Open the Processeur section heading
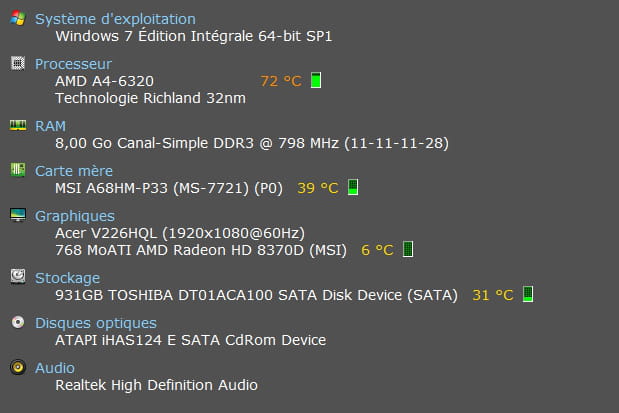Viewport: 619px width, 413px height. [x=73, y=64]
